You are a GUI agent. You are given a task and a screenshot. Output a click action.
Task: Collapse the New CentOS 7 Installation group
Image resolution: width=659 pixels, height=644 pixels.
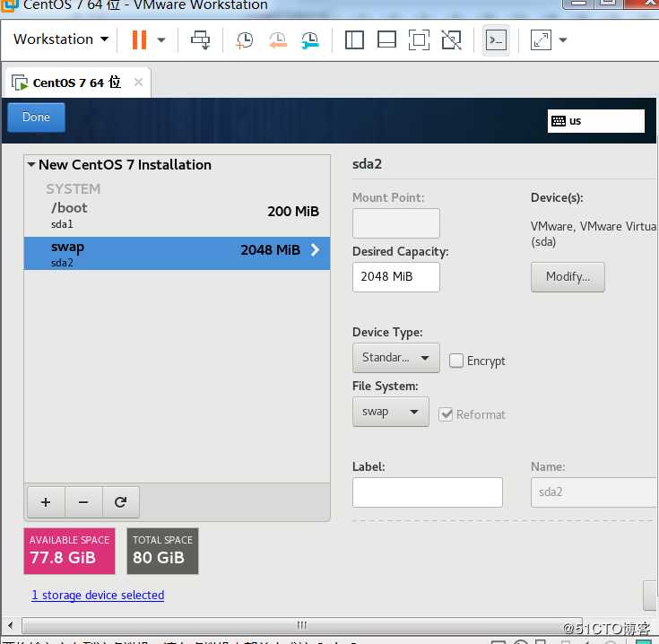(x=31, y=165)
